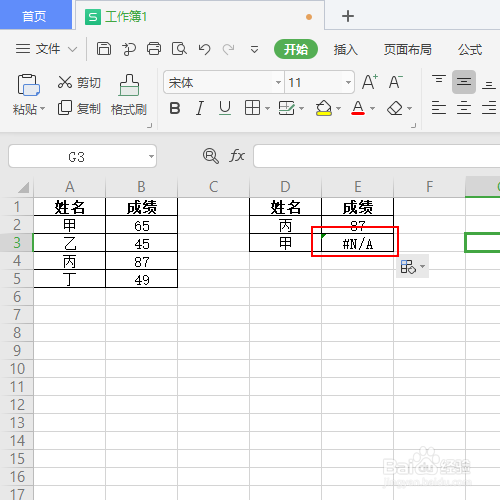Open the font group dialog launcher
This screenshot has width=500, height=500.
(414, 126)
